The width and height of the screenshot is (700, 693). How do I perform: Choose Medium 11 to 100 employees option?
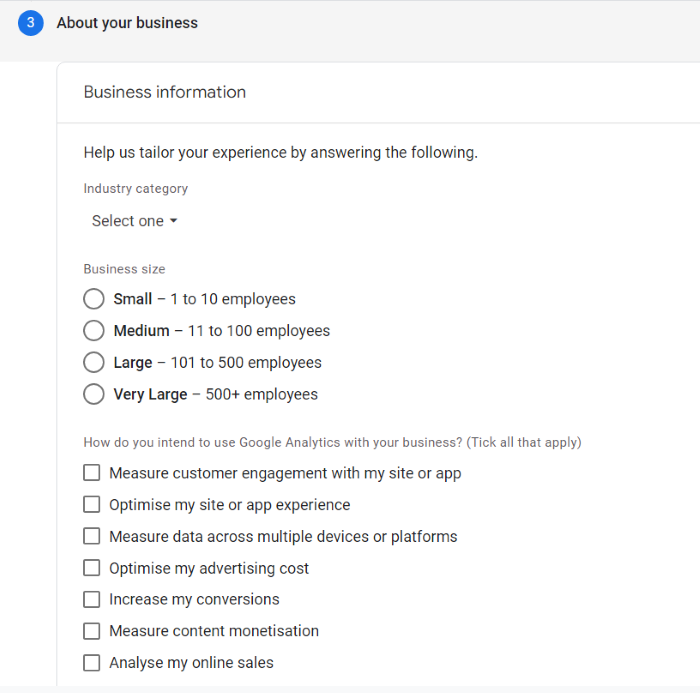(x=94, y=331)
